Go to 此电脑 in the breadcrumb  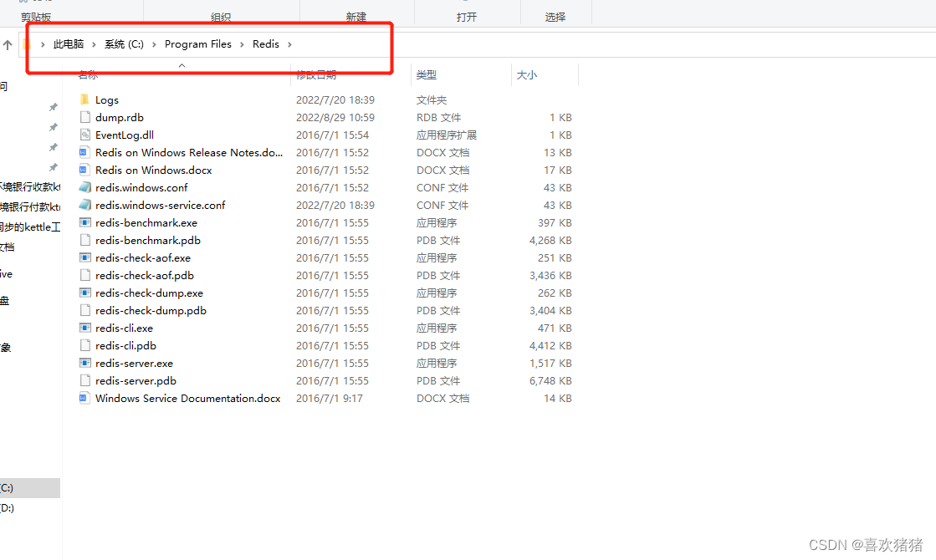69,44
